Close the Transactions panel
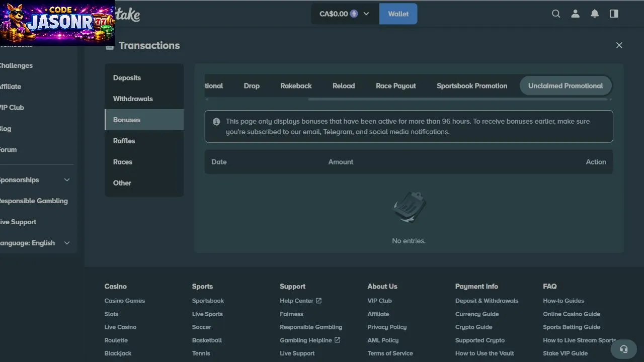This screenshot has height=362, width=644. pos(619,45)
